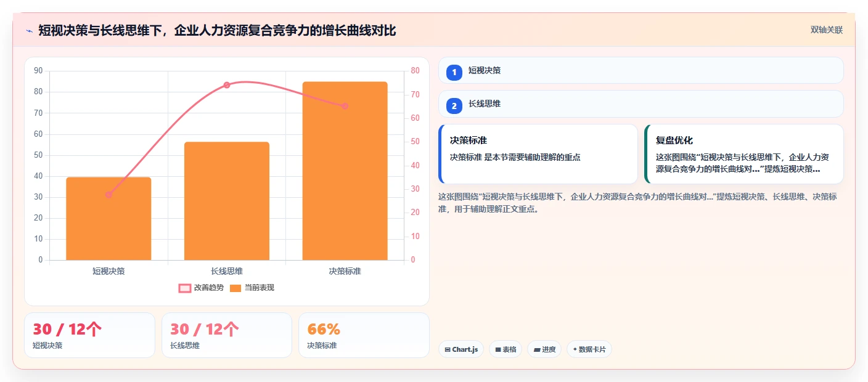Viewport: 868px width, 382px height.
Task: Click the chart title text
Action: click(x=217, y=30)
